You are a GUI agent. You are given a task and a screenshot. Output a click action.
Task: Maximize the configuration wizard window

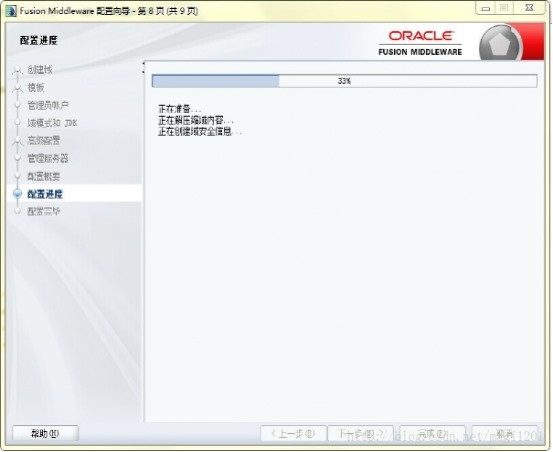click(x=505, y=8)
